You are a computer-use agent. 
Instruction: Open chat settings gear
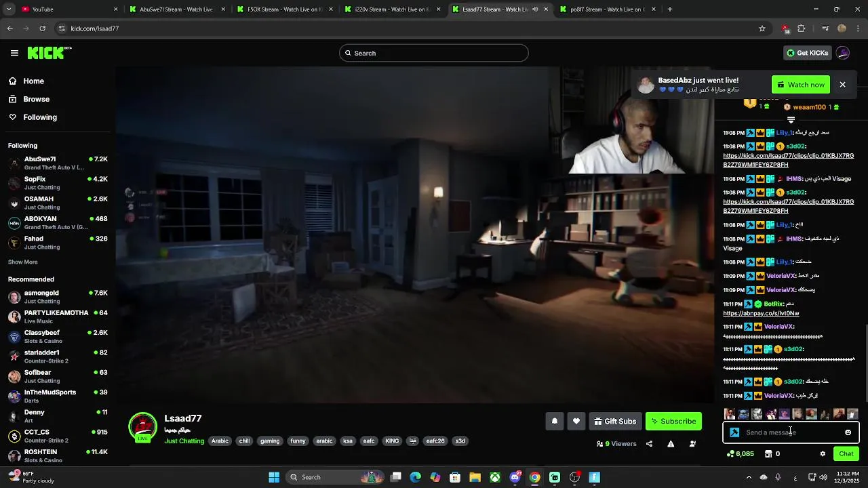pos(823,454)
